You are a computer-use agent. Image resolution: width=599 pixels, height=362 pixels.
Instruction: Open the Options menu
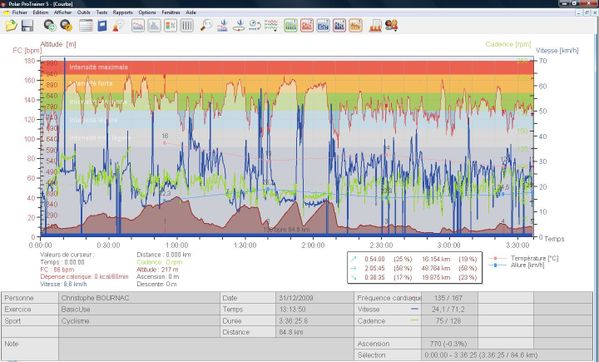[147, 12]
